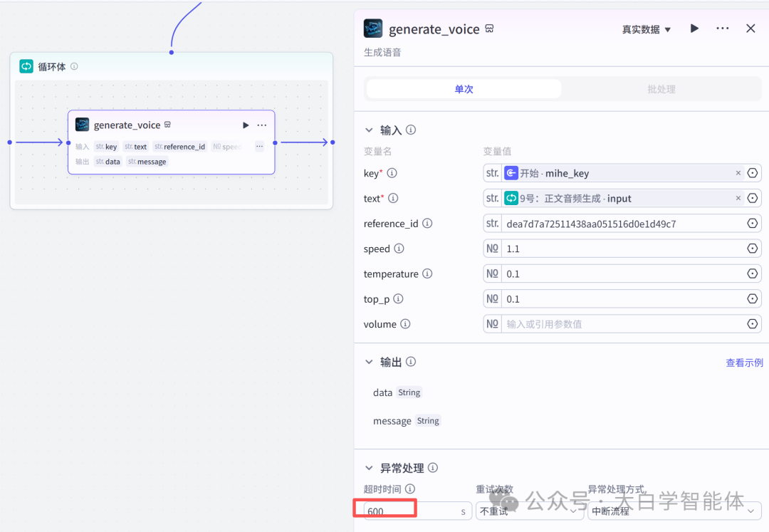Viewport: 769px width, 532px height.
Task: Edit the top_p value field
Action: coord(623,298)
